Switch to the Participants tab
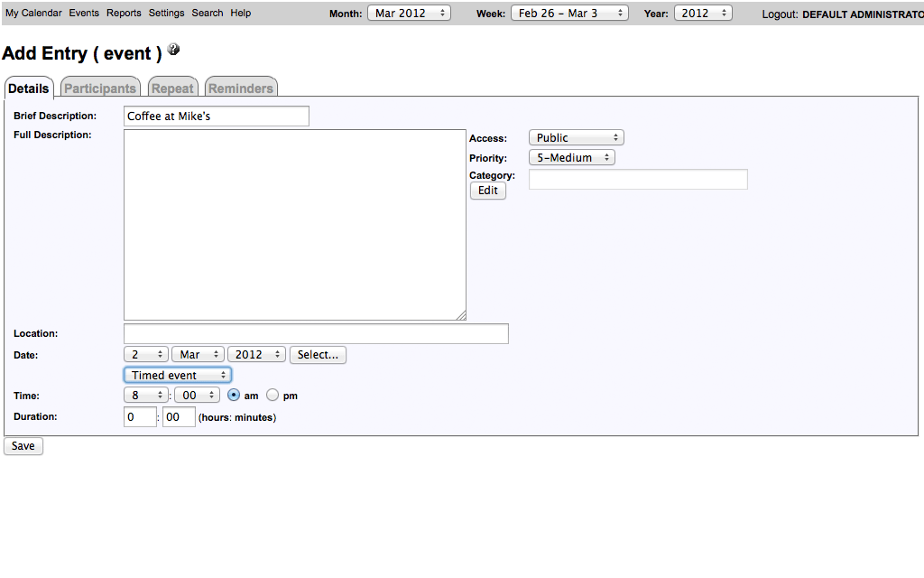This screenshot has width=924, height=578. click(100, 89)
